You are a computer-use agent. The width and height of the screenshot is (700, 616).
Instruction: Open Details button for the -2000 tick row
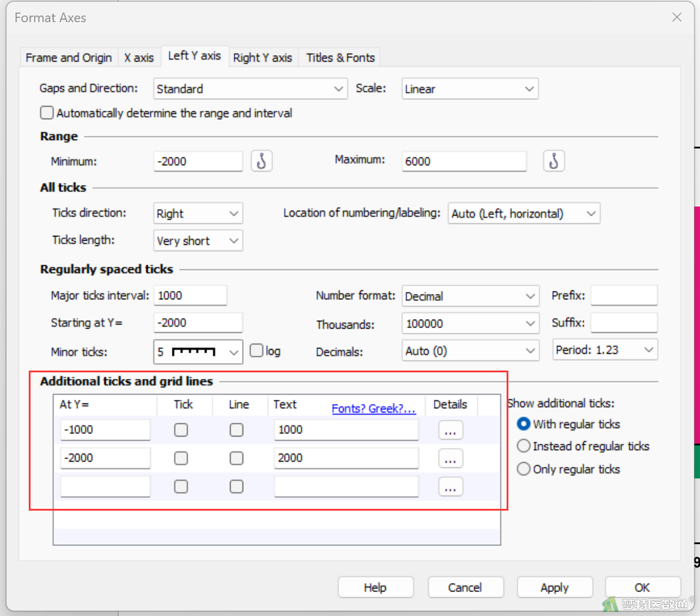(x=450, y=459)
